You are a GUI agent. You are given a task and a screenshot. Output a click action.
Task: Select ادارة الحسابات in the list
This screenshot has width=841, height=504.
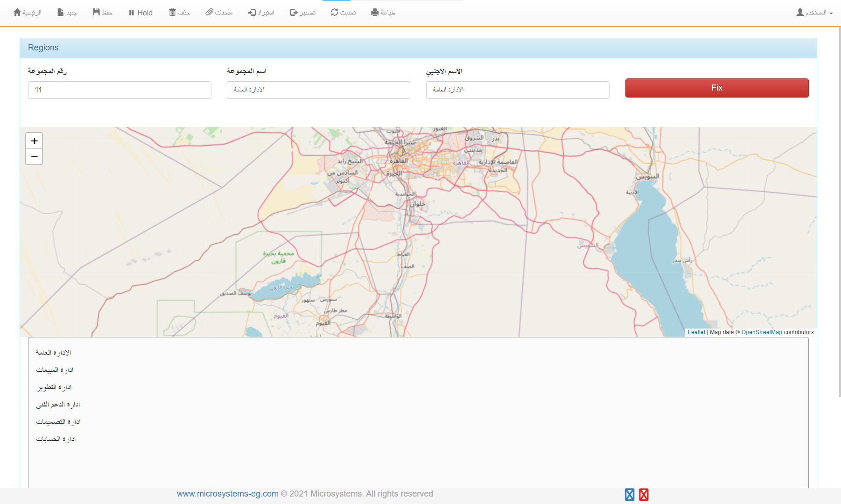pos(56,439)
